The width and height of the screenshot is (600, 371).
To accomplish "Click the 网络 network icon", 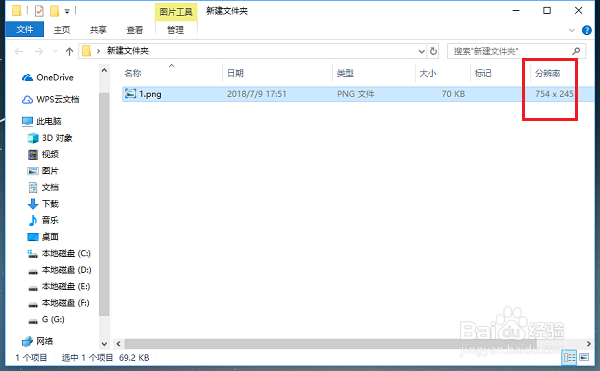I will pos(27,341).
